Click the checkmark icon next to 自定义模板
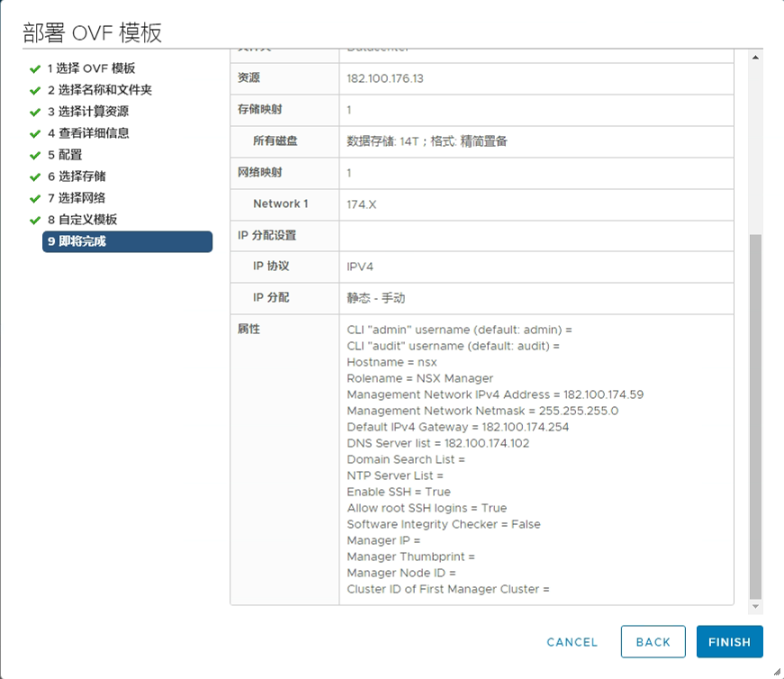The image size is (784, 679). (35, 220)
